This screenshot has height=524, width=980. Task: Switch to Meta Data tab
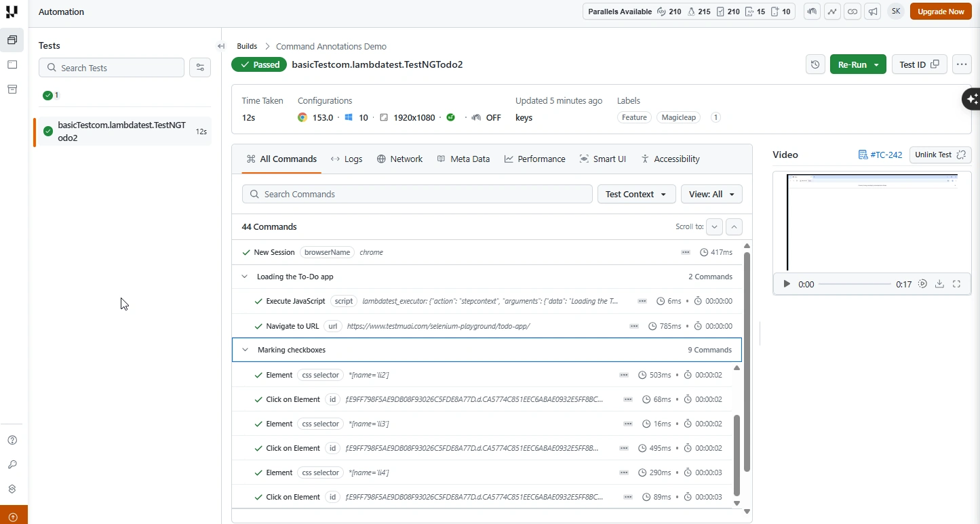coord(463,159)
